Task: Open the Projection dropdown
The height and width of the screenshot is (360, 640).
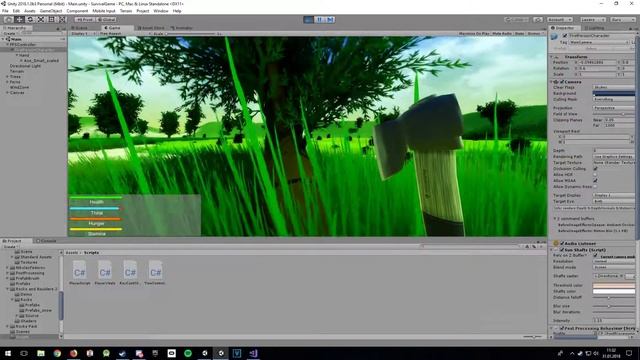Action: click(x=614, y=108)
